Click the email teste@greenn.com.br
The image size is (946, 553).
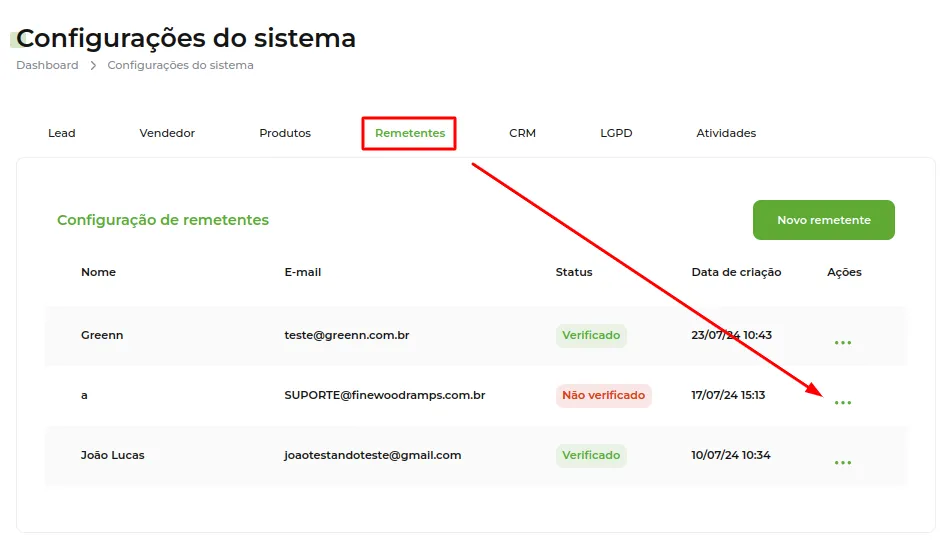coord(347,335)
